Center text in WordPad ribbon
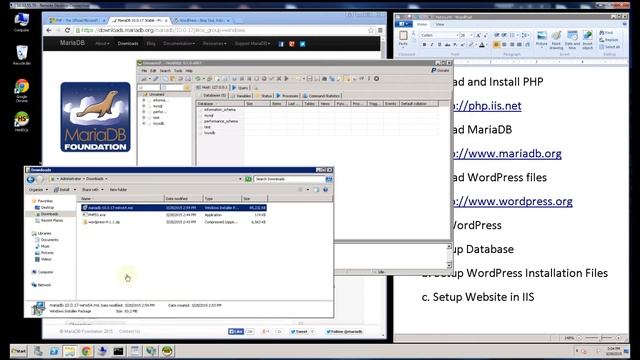Image resolution: width=640 pixels, height=360 pixels. click(504, 44)
